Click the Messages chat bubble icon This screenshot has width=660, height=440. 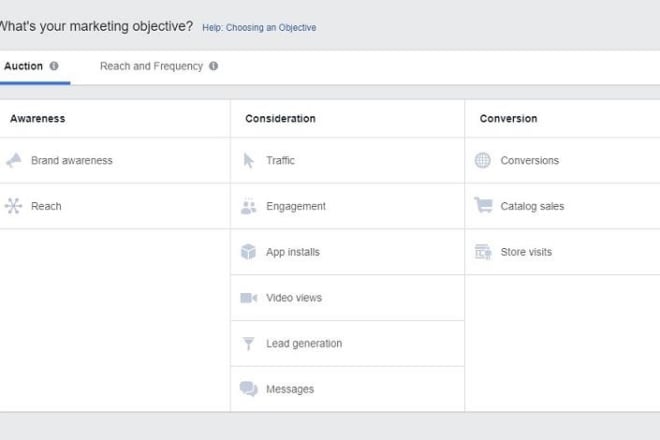click(249, 390)
